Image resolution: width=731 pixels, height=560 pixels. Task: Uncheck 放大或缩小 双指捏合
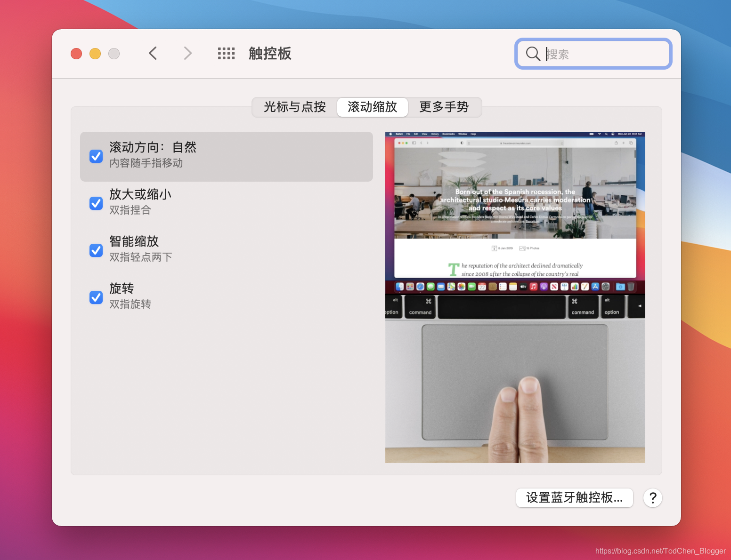[96, 203]
